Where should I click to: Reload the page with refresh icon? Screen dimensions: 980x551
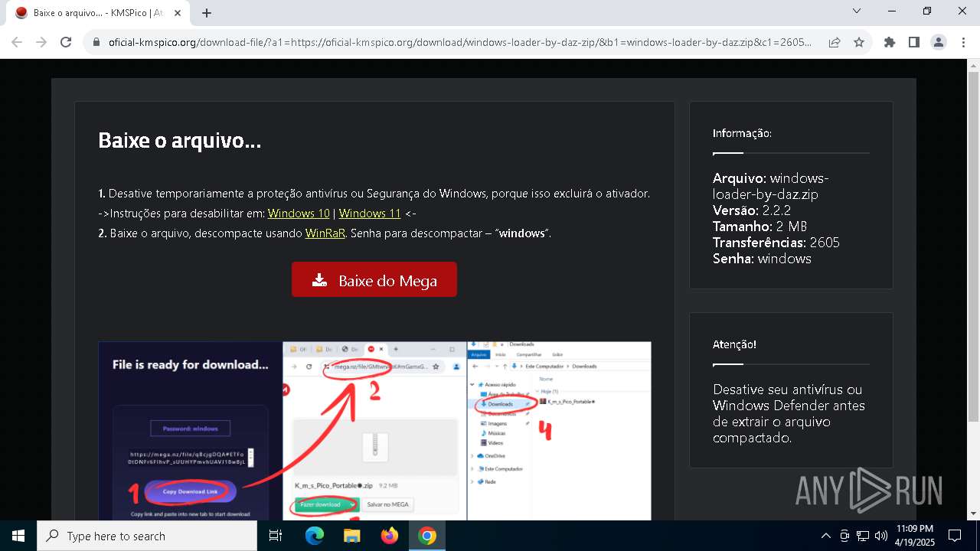(66, 43)
